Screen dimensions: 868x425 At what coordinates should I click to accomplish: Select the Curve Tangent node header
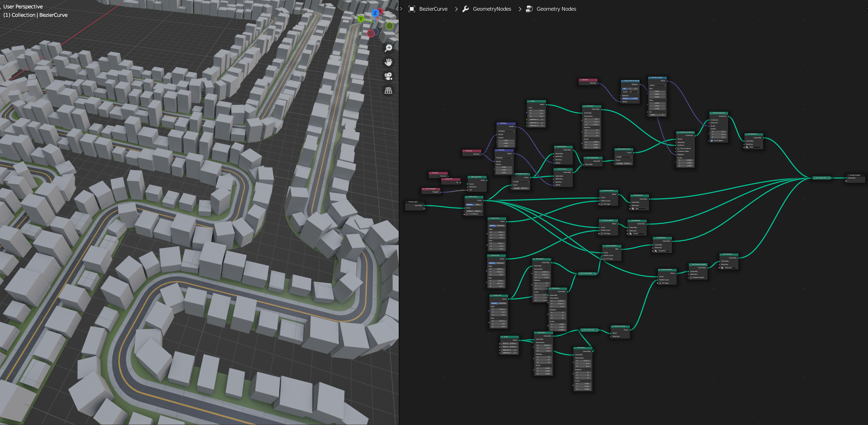[431, 189]
